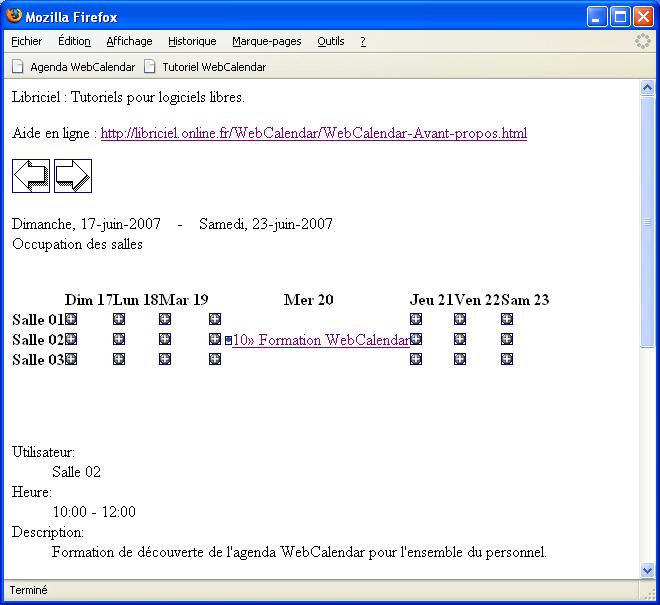Follow the WebCalendar-Avant-propos.html help link
This screenshot has height=605, width=660.
pos(314,133)
